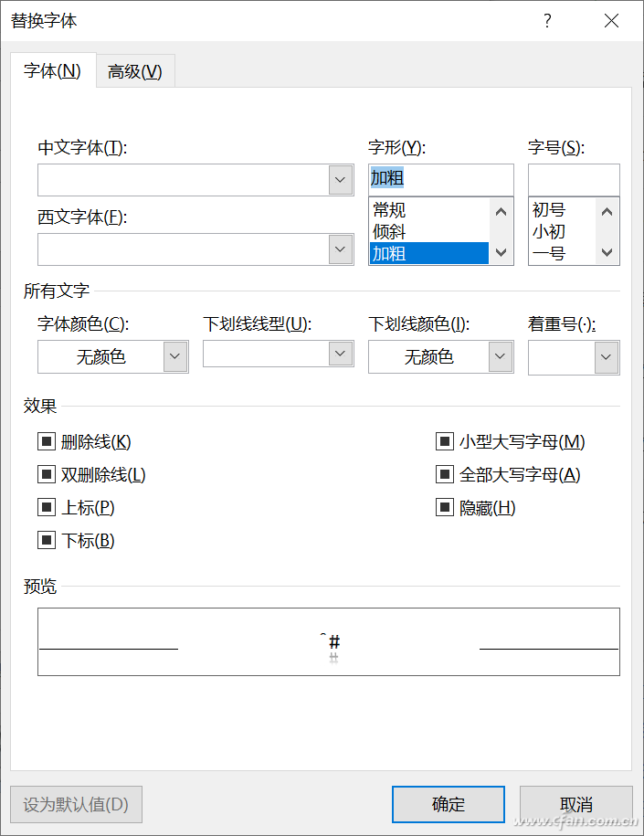The height and width of the screenshot is (836, 644).
Task: Click the 设为默认值(D) button
Action: (76, 804)
